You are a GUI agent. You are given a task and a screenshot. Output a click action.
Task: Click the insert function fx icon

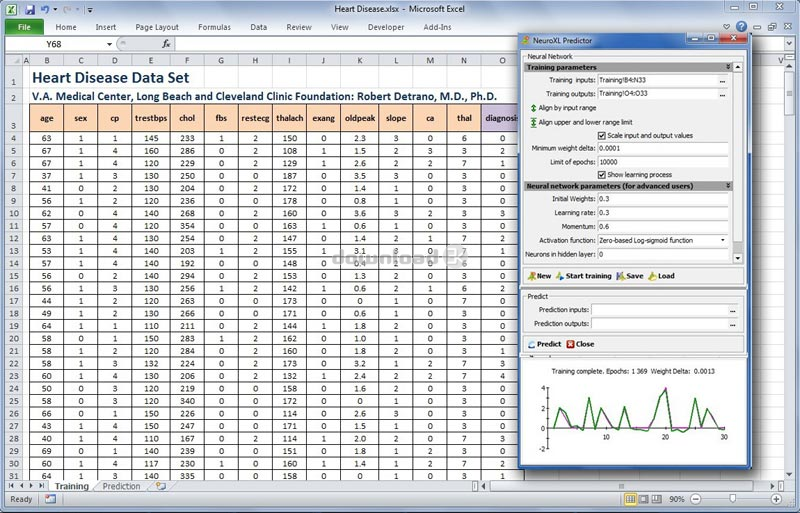point(166,44)
